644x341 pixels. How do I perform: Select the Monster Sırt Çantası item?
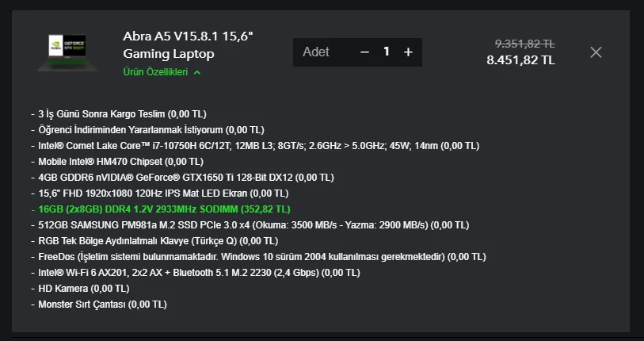click(x=102, y=305)
